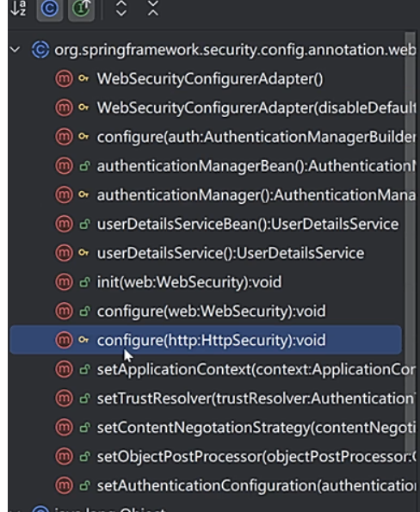420x512 pixels.
Task: Click method icon of WebSecurityConfigurerAdapter() row
Action: pyautogui.click(x=64, y=78)
